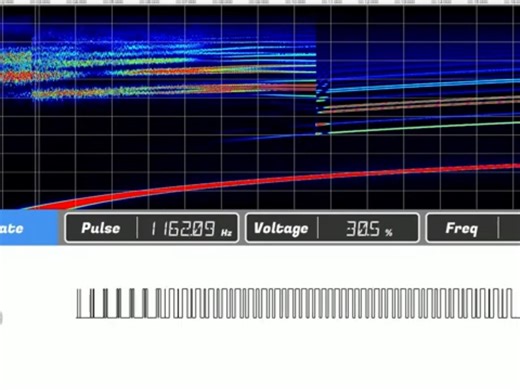This screenshot has width=520, height=390.
Task: Select the Voltage readout panel
Action: tap(332, 228)
